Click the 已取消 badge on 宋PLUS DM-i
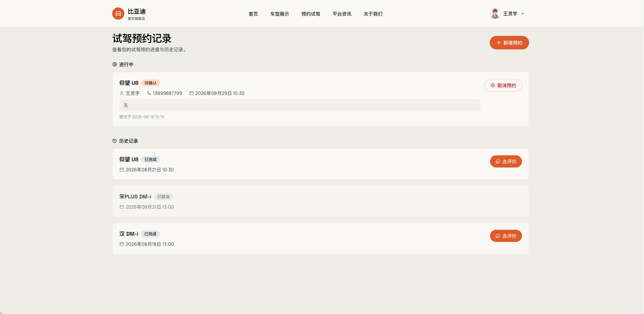This screenshot has height=314, width=644. [163, 197]
